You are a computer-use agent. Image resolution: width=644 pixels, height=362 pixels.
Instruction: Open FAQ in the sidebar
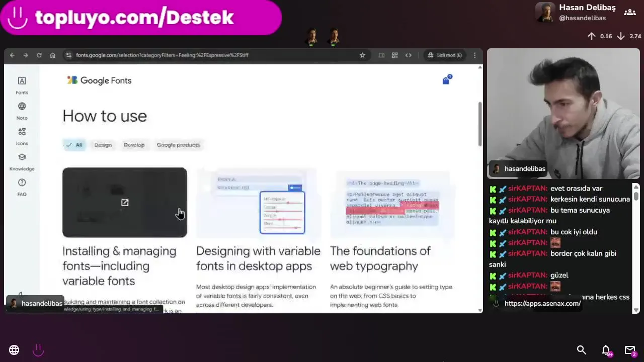tap(22, 188)
